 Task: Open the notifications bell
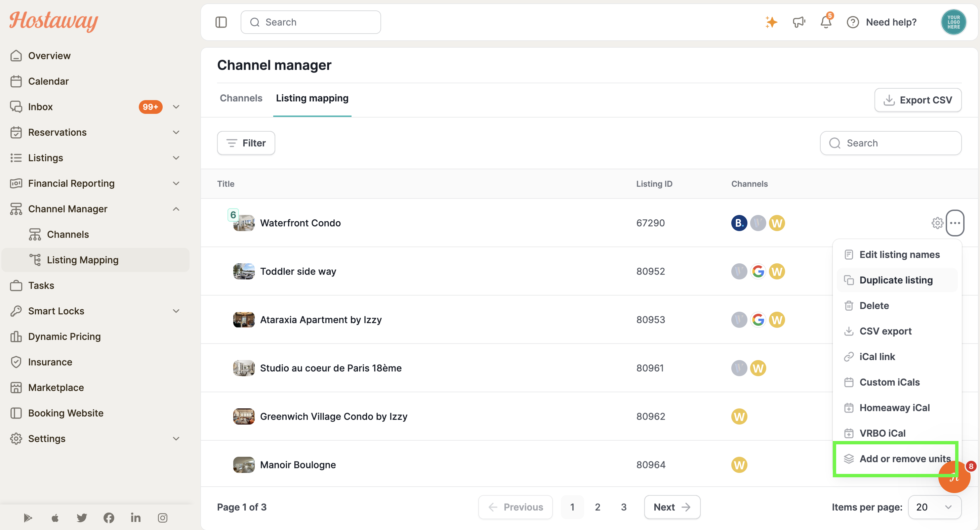(826, 22)
